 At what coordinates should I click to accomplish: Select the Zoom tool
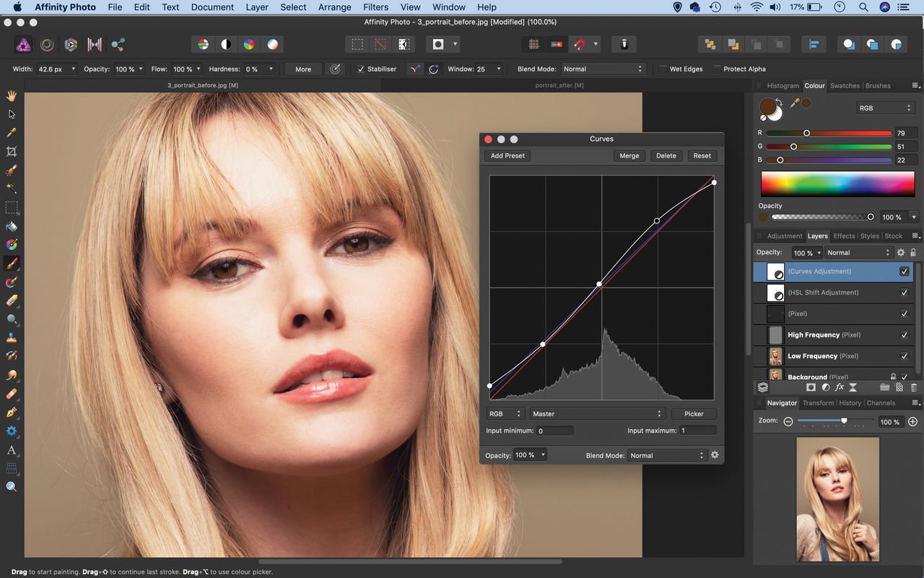click(12, 487)
